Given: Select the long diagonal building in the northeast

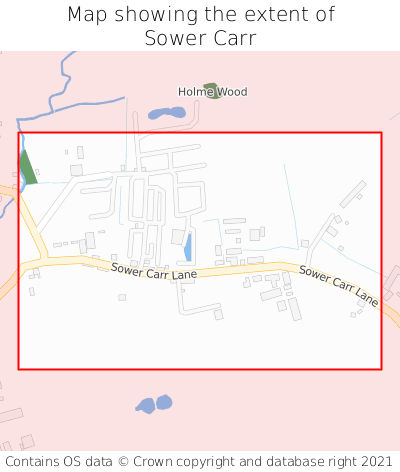Looking at the screenshot, I should click(x=353, y=194).
